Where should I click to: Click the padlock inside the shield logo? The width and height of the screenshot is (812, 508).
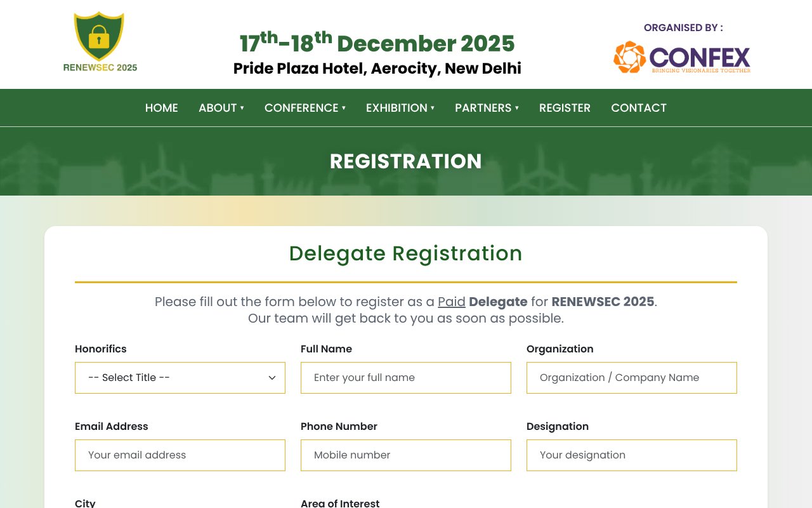tap(99, 39)
